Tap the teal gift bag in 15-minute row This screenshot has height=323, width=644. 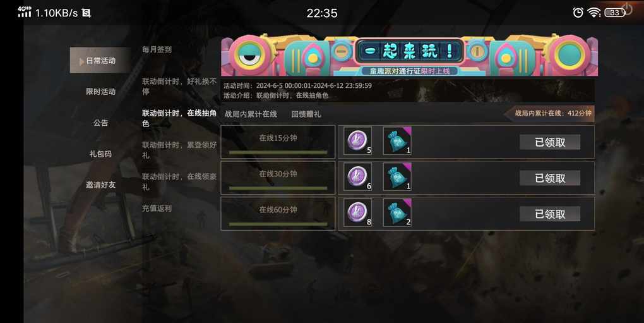(x=397, y=141)
